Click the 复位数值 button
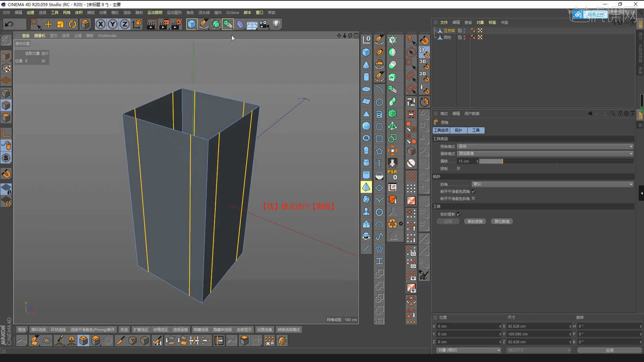This screenshot has height=362, width=644. 502,221
